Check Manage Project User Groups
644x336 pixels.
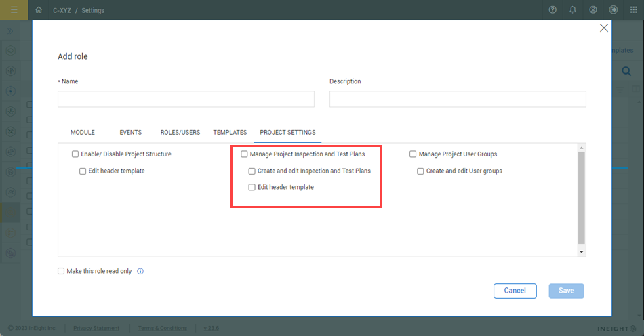[413, 154]
